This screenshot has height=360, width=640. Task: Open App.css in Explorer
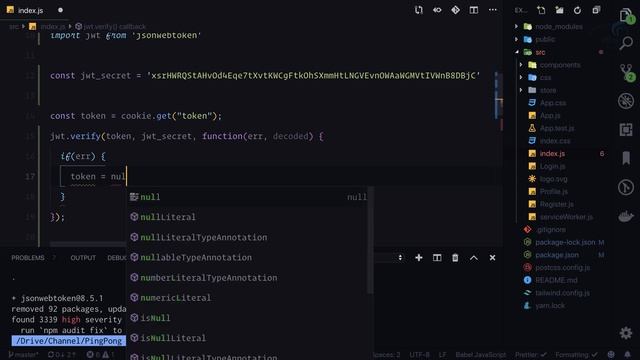(x=553, y=103)
